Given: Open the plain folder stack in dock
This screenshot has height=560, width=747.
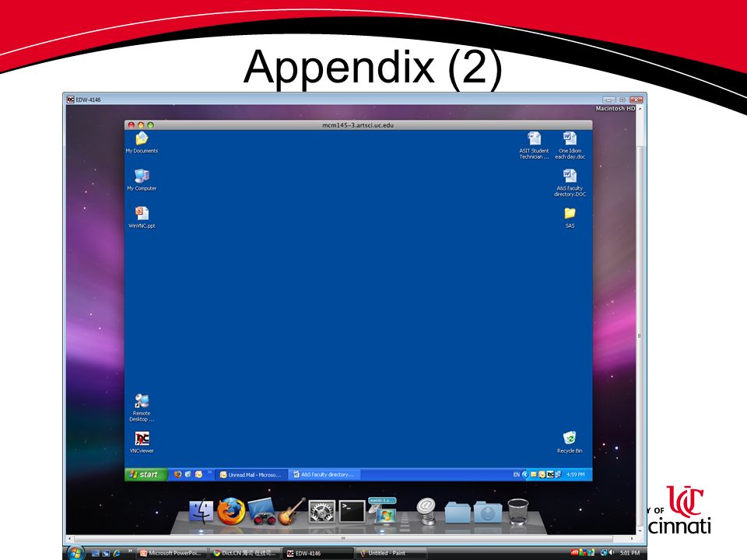Looking at the screenshot, I should pyautogui.click(x=458, y=513).
